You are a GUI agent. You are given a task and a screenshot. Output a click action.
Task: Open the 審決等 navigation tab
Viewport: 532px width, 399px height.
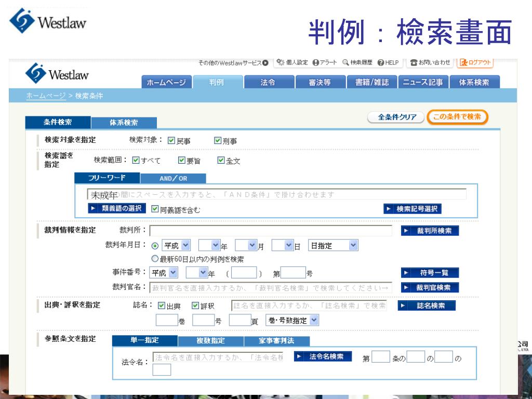pos(320,82)
